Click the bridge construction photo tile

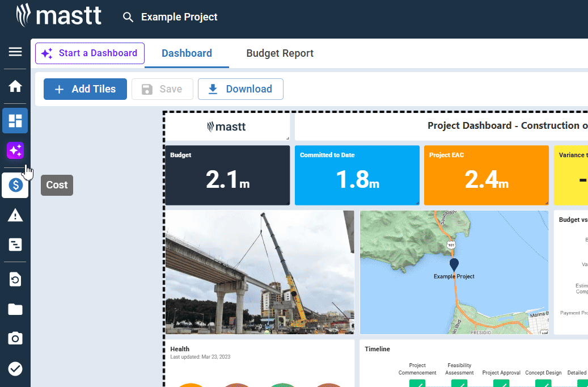(x=259, y=272)
